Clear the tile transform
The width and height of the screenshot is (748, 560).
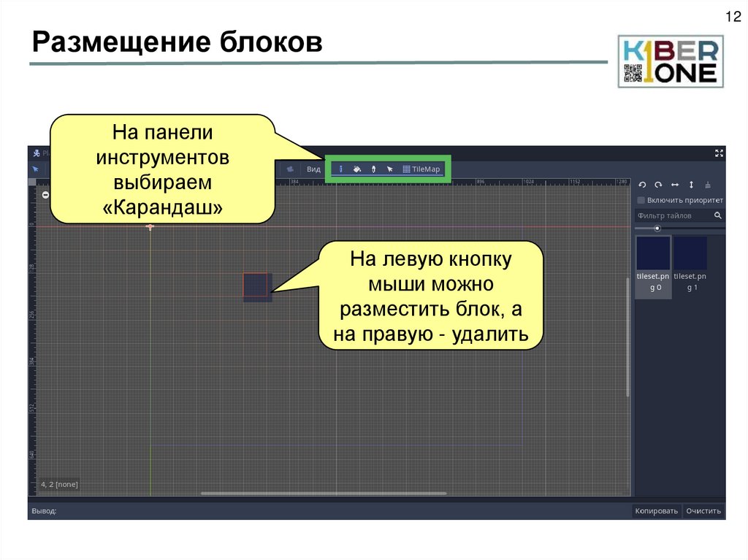coord(708,185)
